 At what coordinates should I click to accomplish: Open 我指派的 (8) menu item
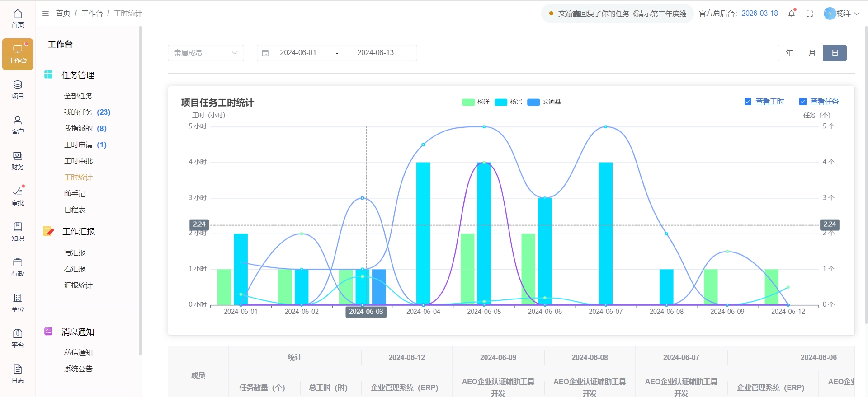(x=85, y=128)
